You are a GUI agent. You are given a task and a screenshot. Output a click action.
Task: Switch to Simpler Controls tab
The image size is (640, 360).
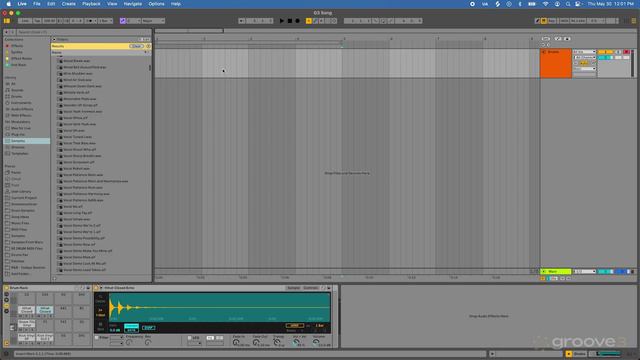click(311, 288)
